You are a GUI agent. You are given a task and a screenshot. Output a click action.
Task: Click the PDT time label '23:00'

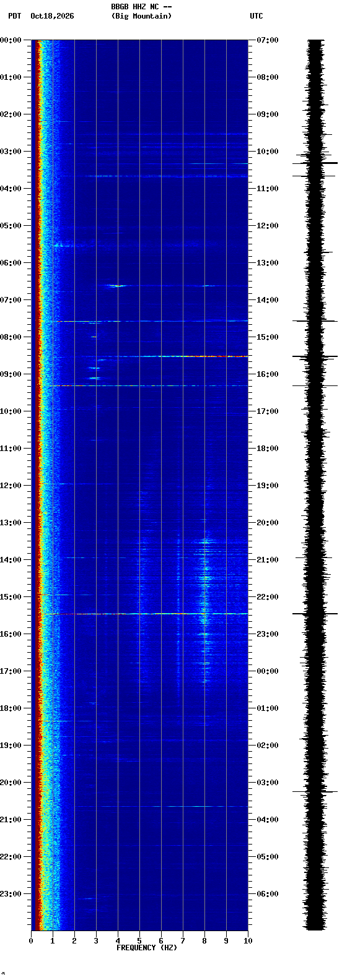[11, 894]
